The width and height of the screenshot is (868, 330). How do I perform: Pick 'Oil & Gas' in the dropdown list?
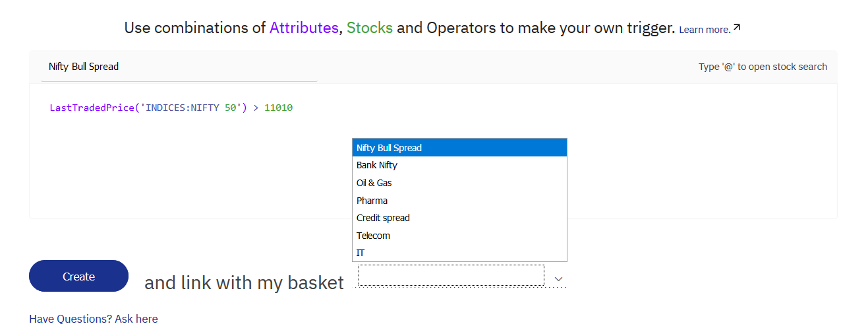(x=459, y=183)
